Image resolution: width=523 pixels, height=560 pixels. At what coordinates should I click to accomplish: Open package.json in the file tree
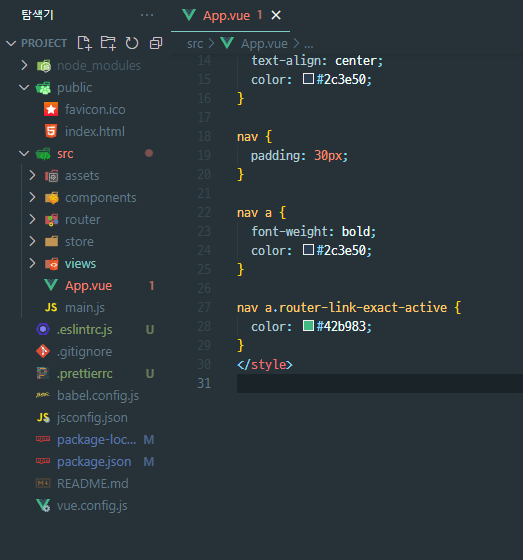94,461
